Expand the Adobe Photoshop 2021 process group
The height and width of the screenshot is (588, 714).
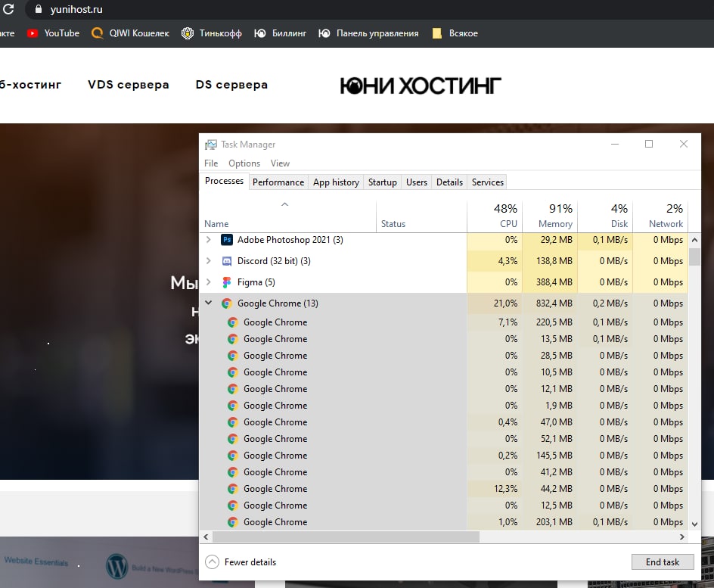pos(209,240)
